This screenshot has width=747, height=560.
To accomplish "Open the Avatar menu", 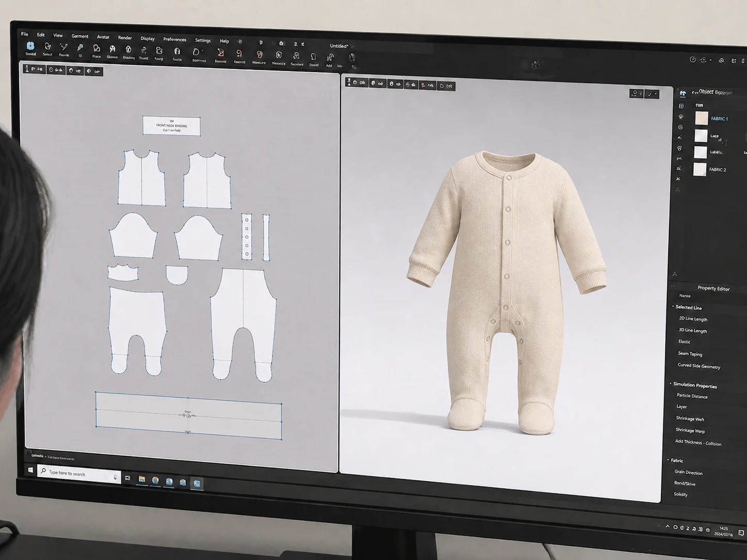I will [103, 37].
